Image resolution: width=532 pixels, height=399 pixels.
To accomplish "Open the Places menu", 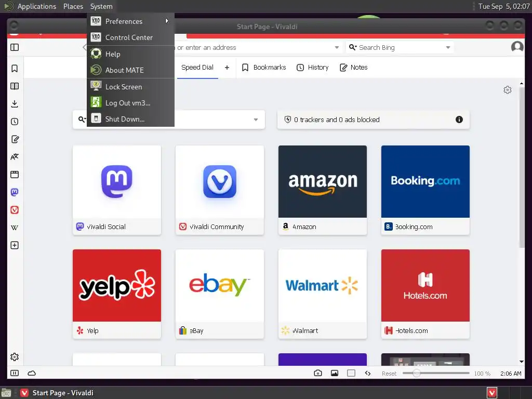I will tap(73, 6).
